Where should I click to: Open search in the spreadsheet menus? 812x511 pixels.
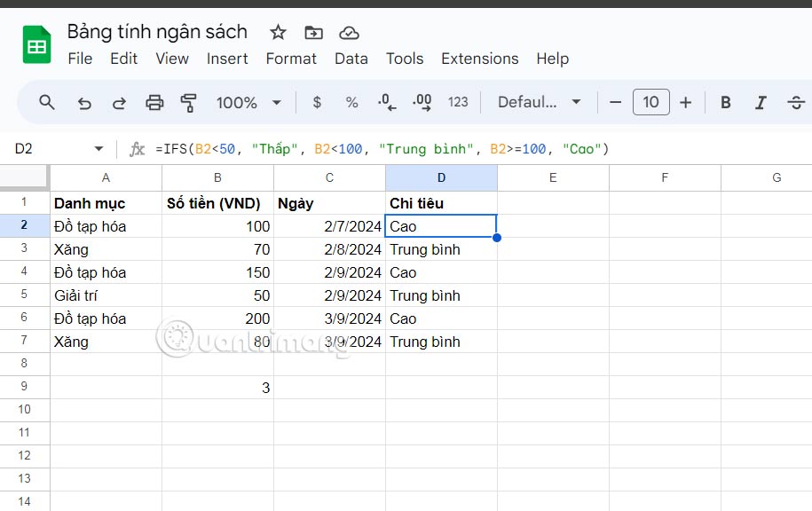click(46, 102)
